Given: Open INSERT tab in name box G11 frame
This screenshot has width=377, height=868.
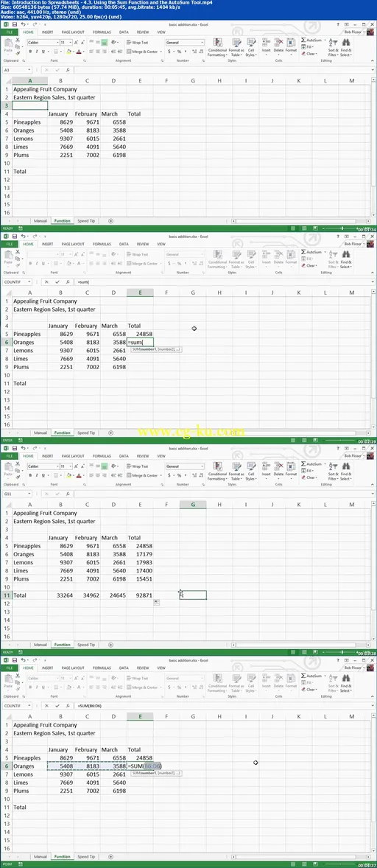Looking at the screenshot, I should pyautogui.click(x=48, y=457).
